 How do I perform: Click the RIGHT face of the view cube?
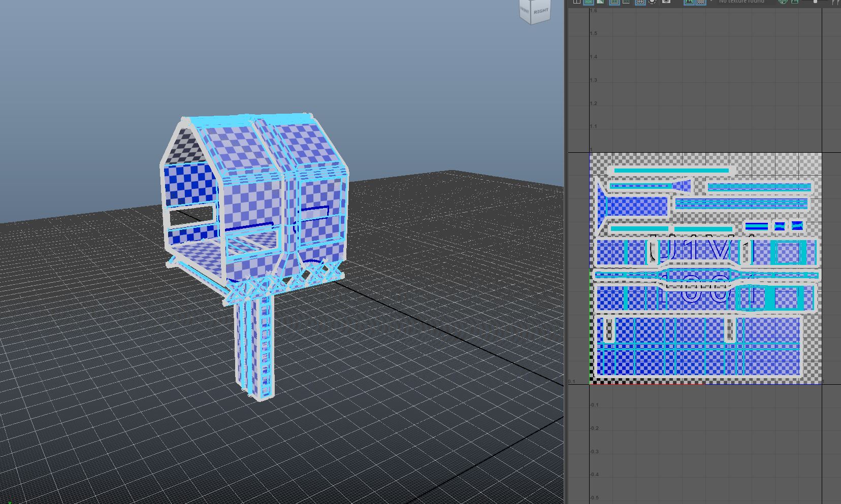click(540, 11)
